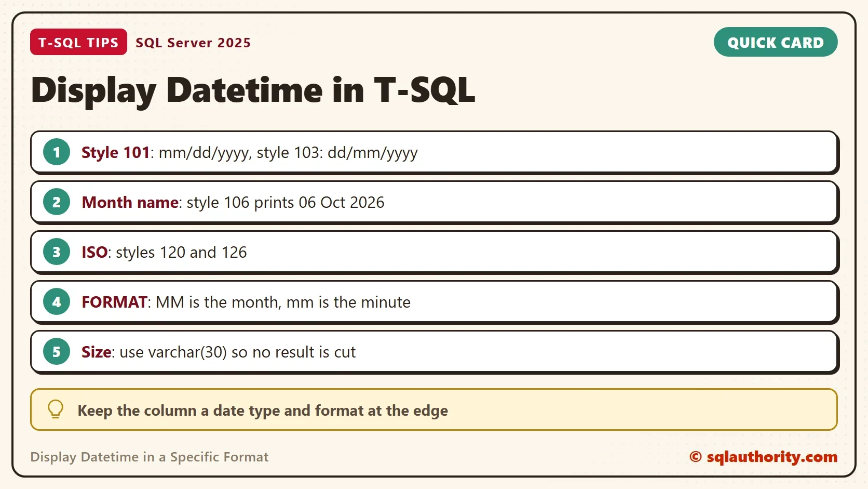Select the 'Month name' bold label
Image resolution: width=868 pixels, height=489 pixels.
(x=130, y=202)
